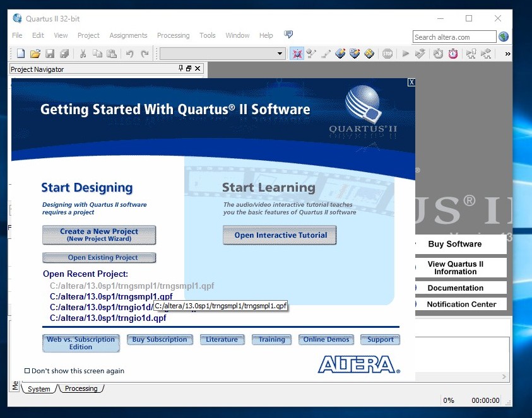This screenshot has height=418, width=532.
Task: Click the STOP processing icon
Action: point(387,54)
